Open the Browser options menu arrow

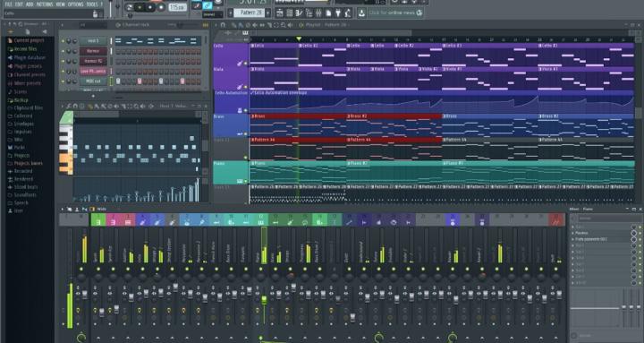coord(4,25)
